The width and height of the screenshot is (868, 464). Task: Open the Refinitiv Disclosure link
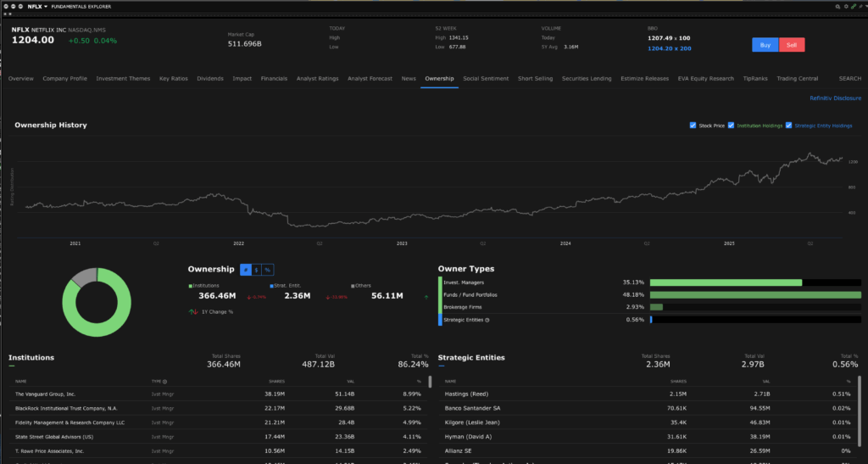(x=835, y=98)
